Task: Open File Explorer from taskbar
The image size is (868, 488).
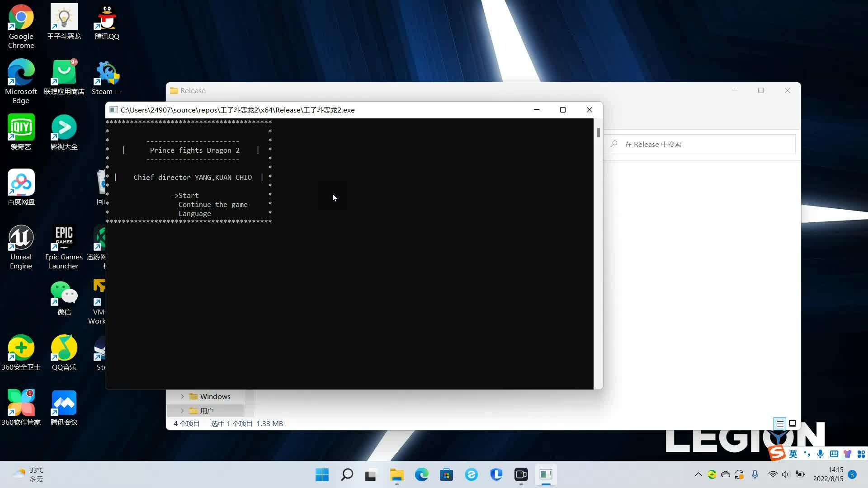Action: point(396,474)
